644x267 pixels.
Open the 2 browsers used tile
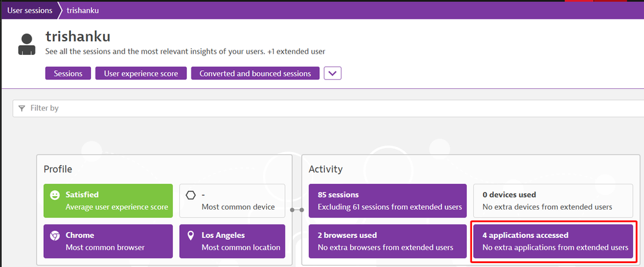pyautogui.click(x=387, y=241)
